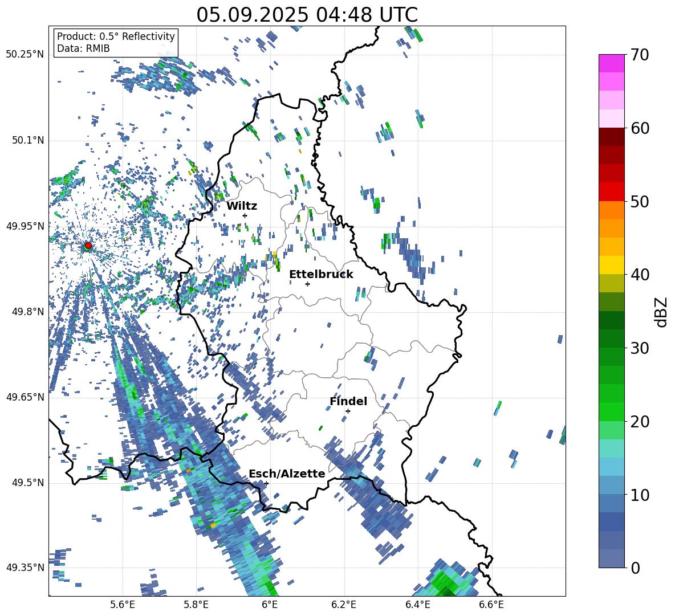Click the 49.8°N latitude label

click(x=28, y=312)
